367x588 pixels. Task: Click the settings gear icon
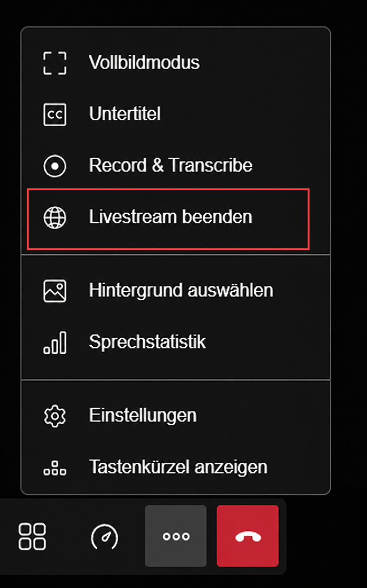(55, 416)
